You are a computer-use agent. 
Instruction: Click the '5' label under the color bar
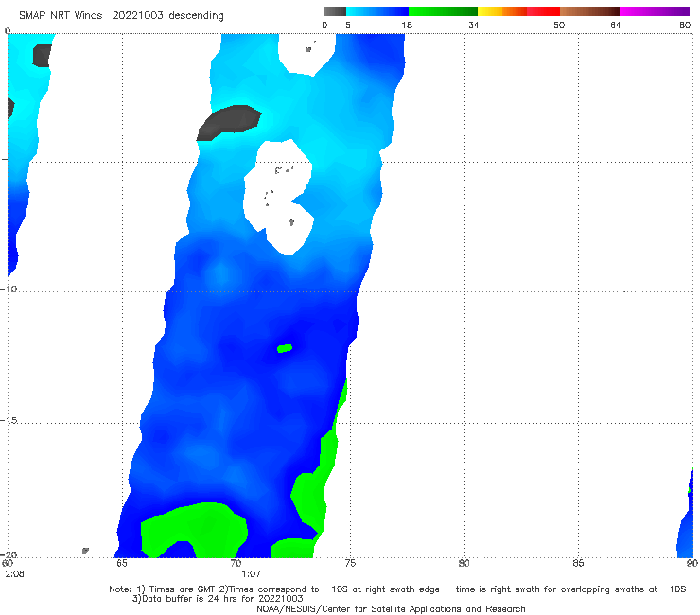coord(348,26)
